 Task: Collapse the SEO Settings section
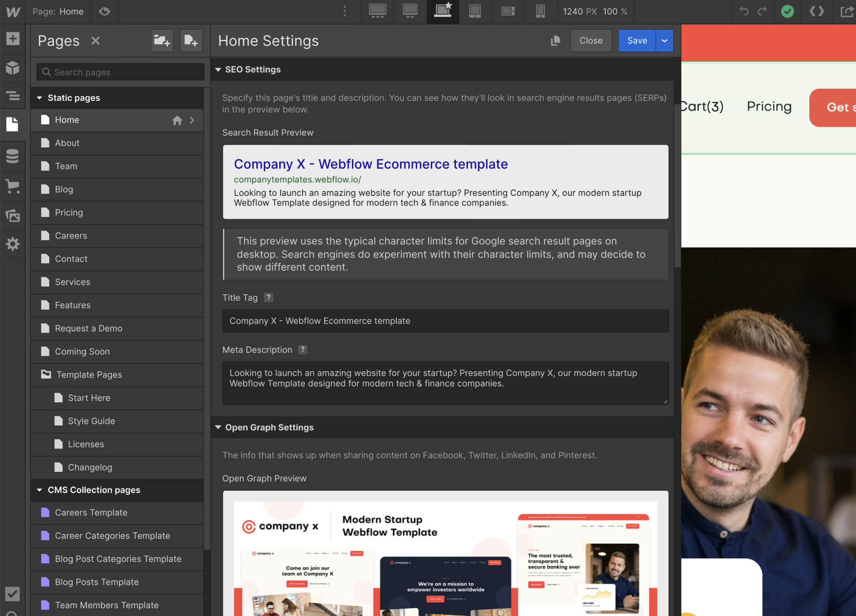218,69
